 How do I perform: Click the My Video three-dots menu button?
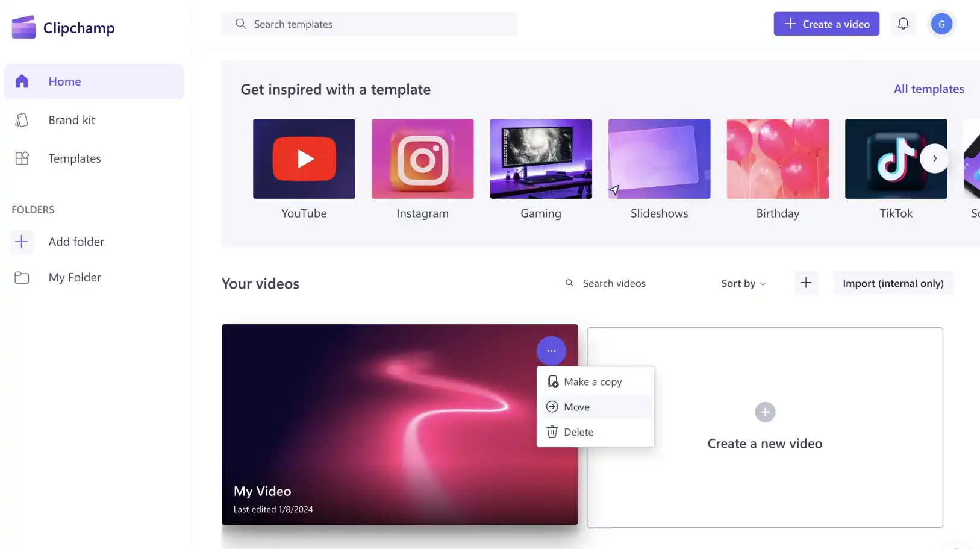551,351
